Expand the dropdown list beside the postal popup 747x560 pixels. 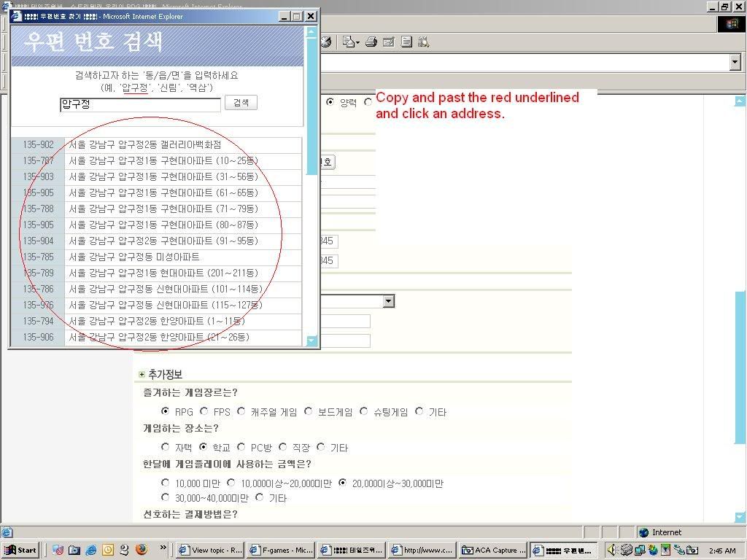(389, 301)
